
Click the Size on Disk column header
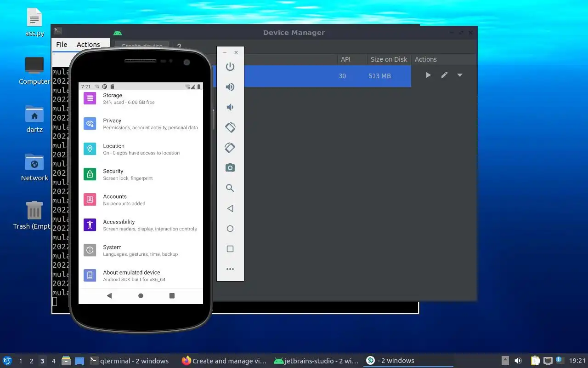(389, 59)
